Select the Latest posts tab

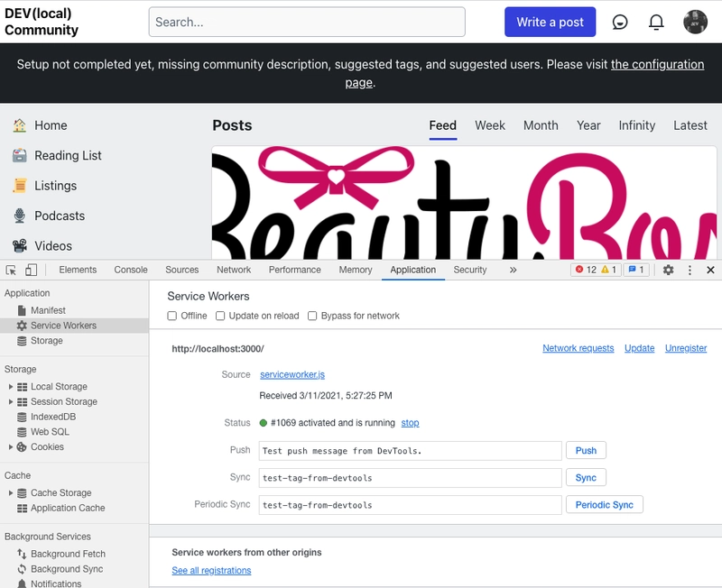(x=690, y=125)
